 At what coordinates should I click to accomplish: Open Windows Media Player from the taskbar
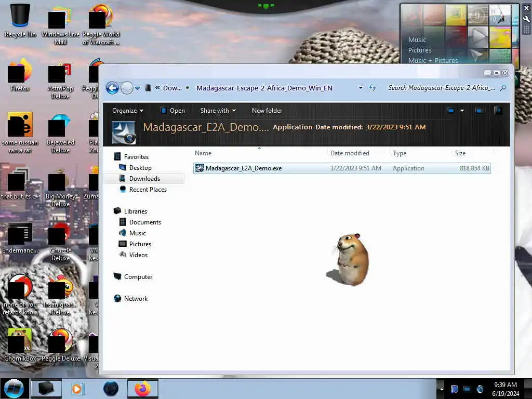(77, 389)
